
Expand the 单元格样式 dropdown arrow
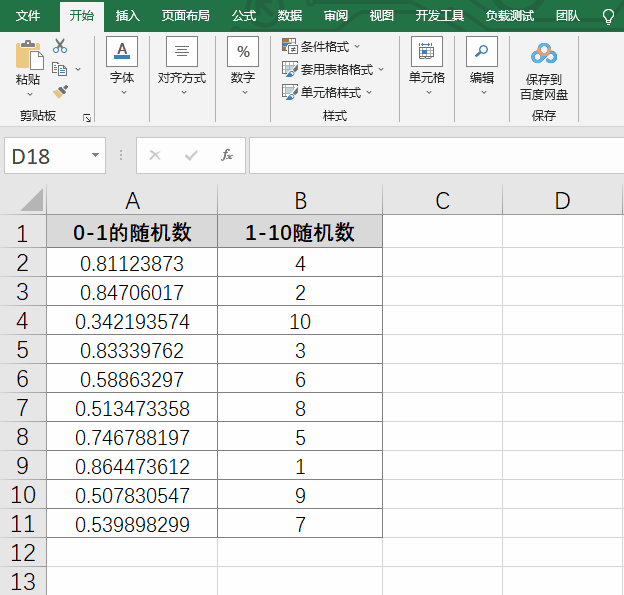pos(369,92)
